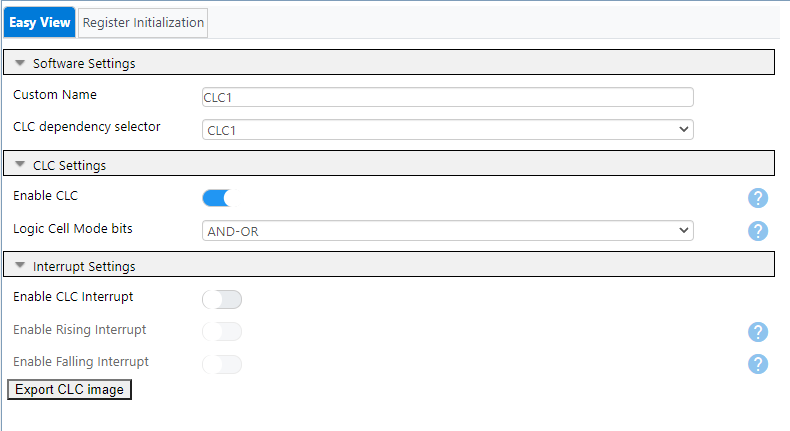Toggle the Enable Rising Interrupt switch
The width and height of the screenshot is (790, 431).
click(222, 331)
